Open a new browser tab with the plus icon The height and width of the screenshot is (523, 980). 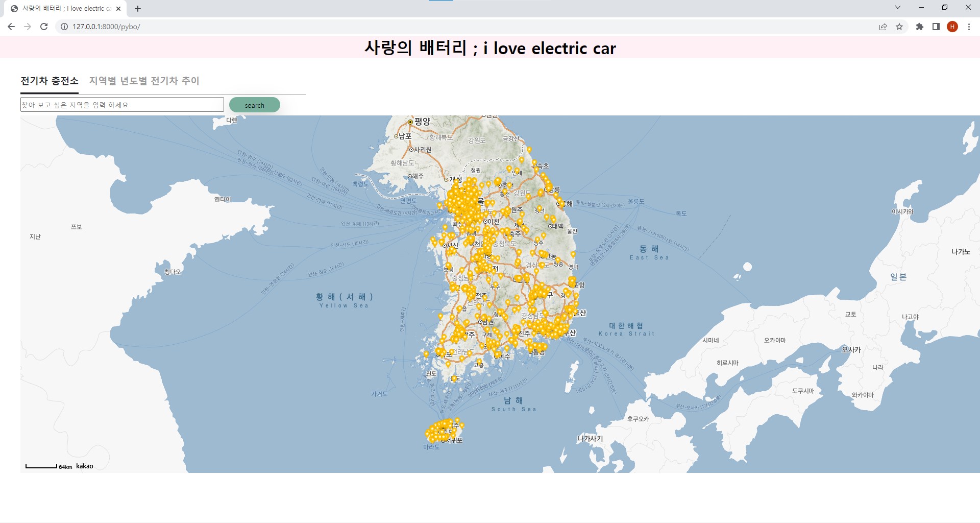tap(138, 8)
